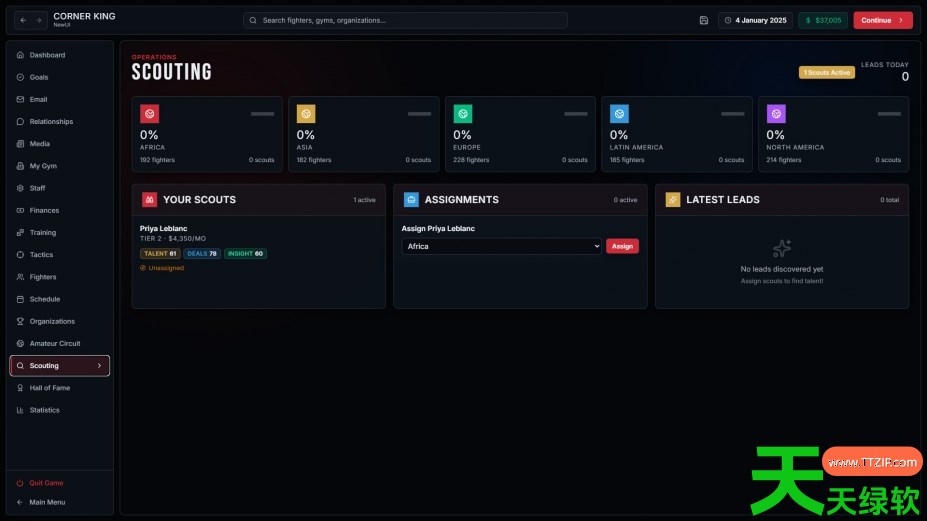Click the Training dumbbell icon
927x521 pixels.
point(20,232)
